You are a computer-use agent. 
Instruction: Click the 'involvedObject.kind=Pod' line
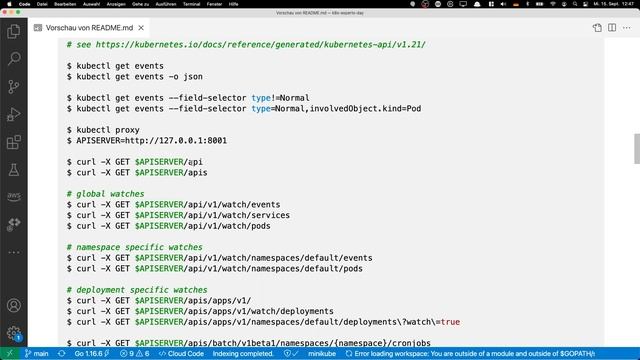click(x=244, y=109)
